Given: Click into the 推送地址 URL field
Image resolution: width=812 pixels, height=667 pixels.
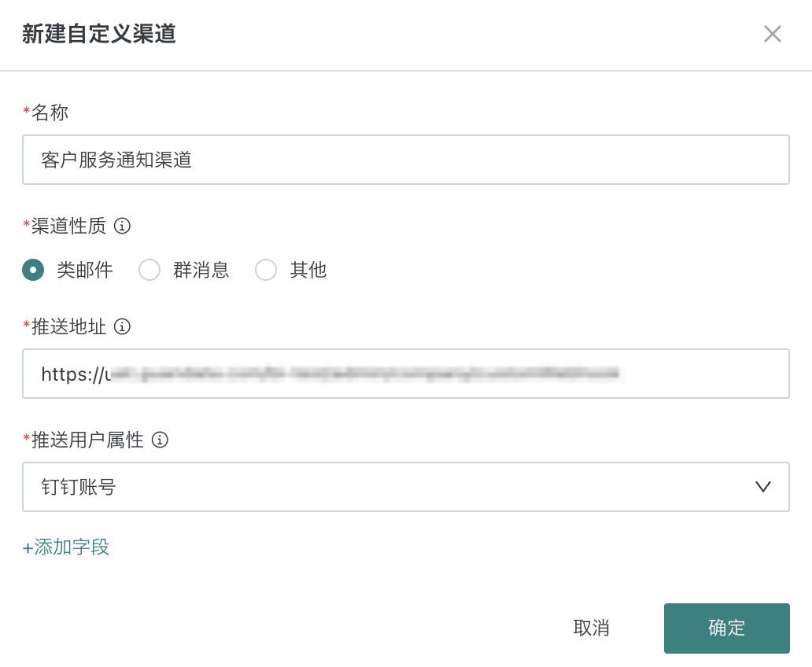Looking at the screenshot, I should click(x=405, y=374).
